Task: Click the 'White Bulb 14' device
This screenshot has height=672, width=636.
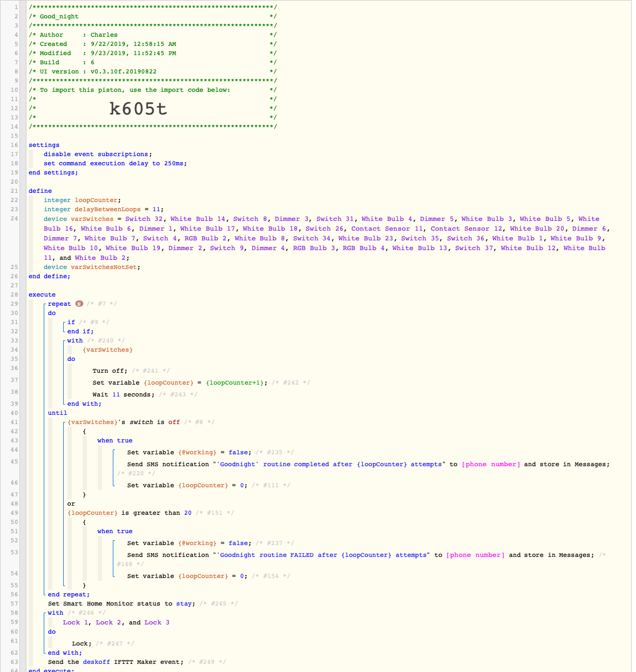Action: 198,219
